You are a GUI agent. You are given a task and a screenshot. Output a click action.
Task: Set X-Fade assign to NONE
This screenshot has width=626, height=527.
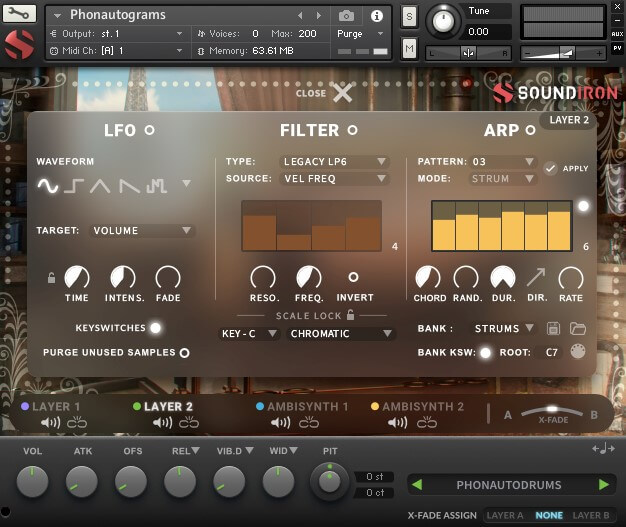pyautogui.click(x=549, y=515)
